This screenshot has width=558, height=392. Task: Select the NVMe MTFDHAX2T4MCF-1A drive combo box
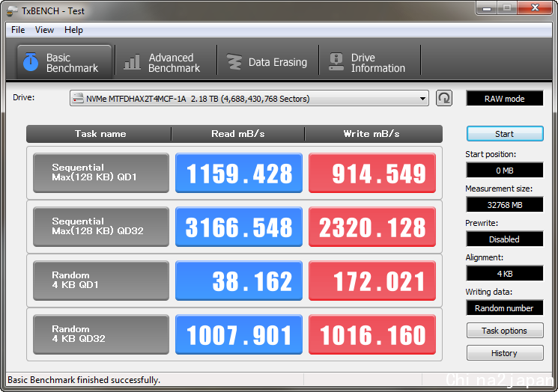pyautogui.click(x=249, y=99)
